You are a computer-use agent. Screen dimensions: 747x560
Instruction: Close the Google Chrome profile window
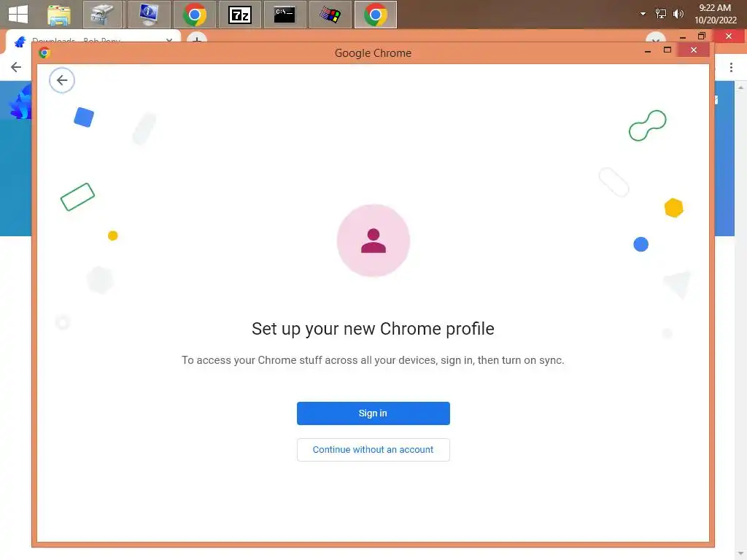click(x=694, y=50)
